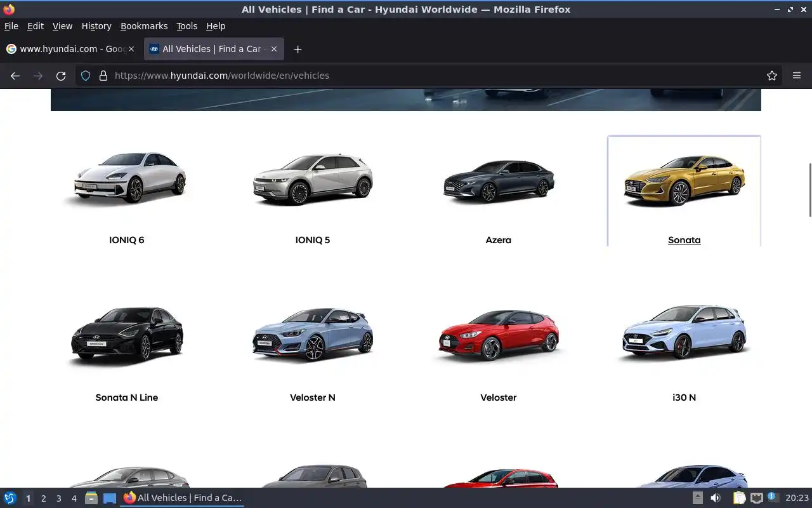The height and width of the screenshot is (508, 812).
Task: Click the Sonata N Line label
Action: [127, 398]
